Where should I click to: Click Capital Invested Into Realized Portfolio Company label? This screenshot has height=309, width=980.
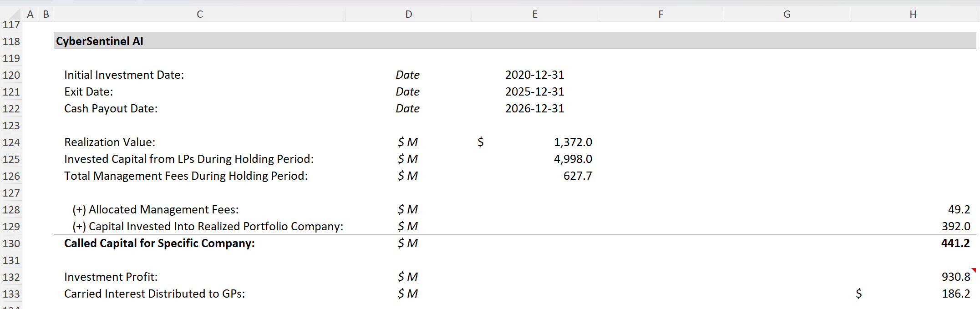click(x=208, y=226)
